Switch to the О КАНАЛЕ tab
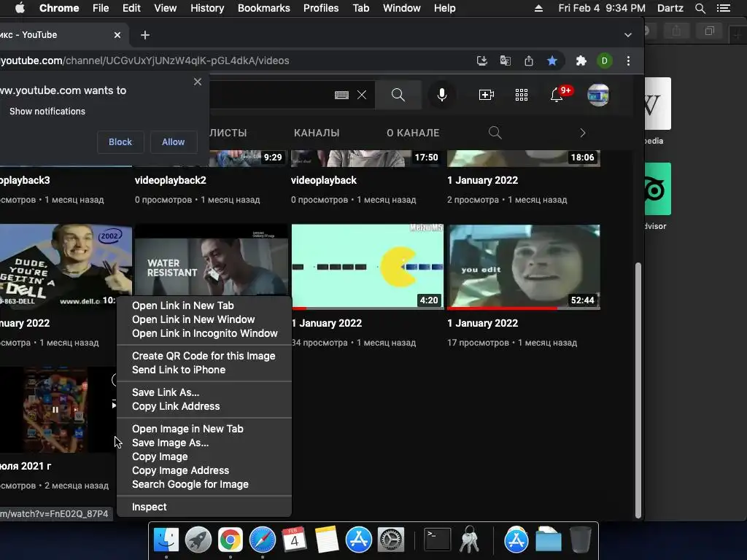 point(413,133)
